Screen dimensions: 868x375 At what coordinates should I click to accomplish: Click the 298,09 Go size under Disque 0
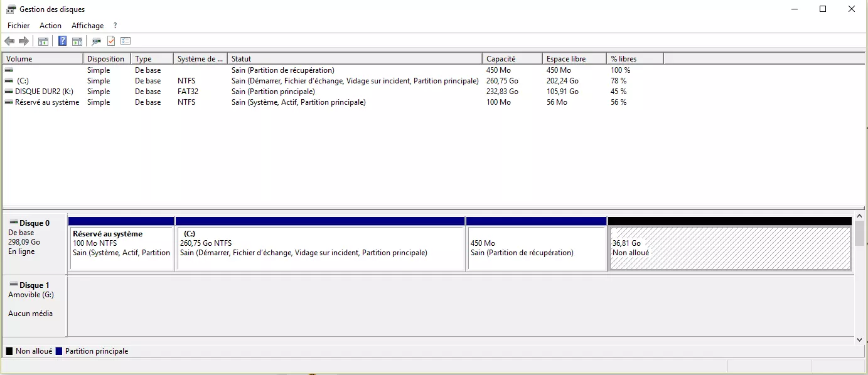pos(24,242)
